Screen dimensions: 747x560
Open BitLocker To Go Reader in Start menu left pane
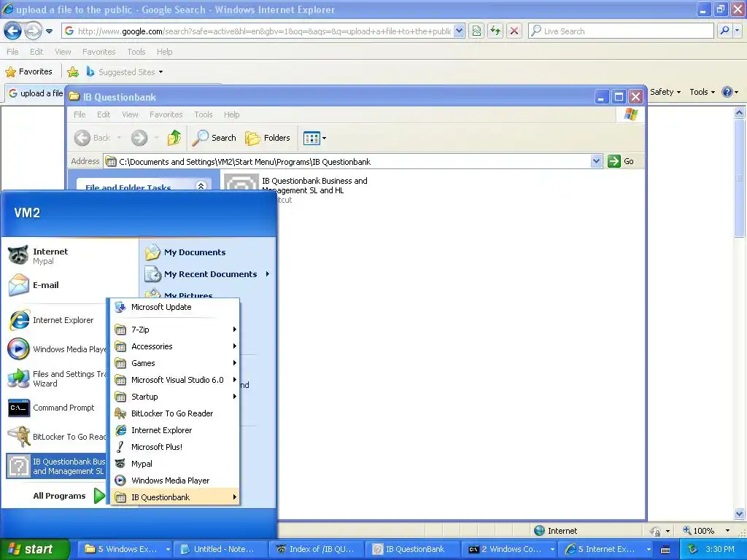pyautogui.click(x=56, y=437)
